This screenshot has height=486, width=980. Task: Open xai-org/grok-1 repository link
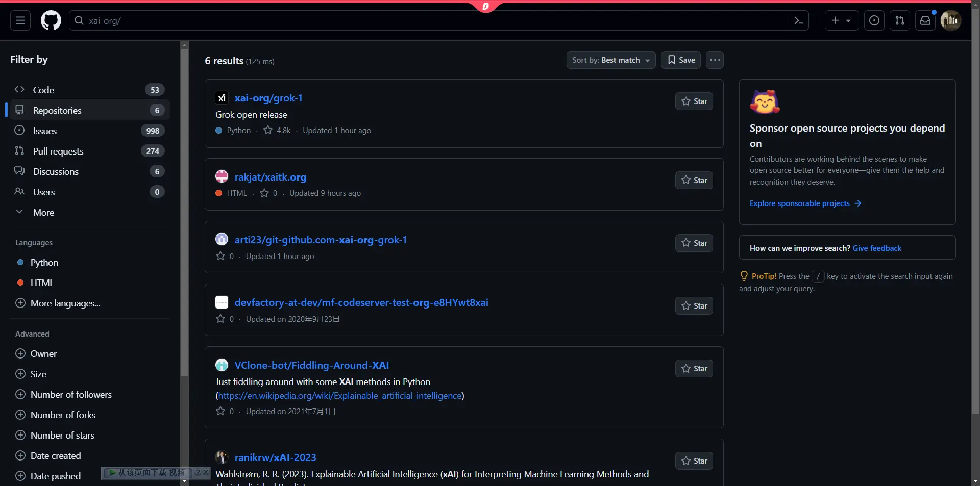268,98
